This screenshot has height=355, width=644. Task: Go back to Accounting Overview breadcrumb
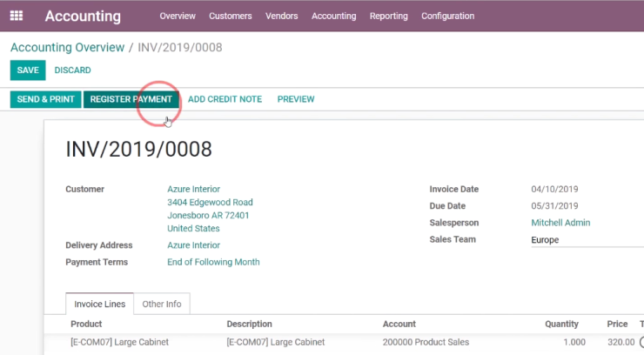67,47
